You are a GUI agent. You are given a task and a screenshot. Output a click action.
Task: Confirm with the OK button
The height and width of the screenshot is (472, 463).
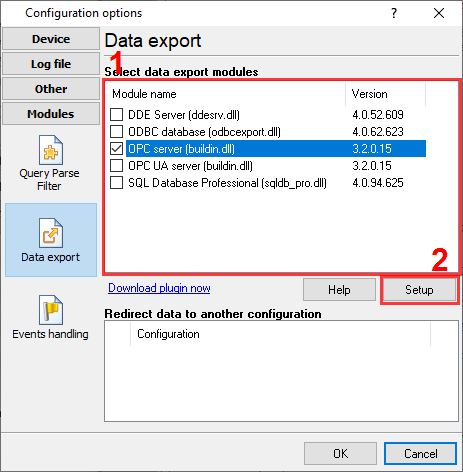coord(340,454)
